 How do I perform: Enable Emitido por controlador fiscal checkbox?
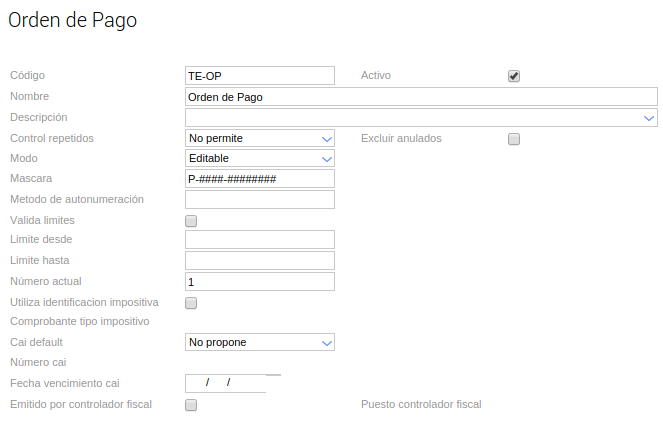pos(191,405)
